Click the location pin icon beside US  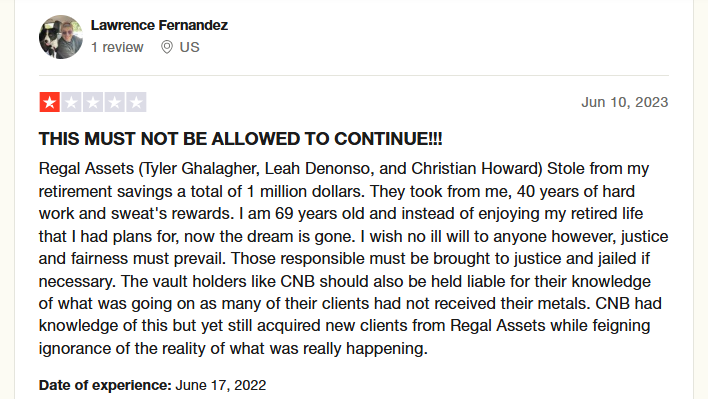[167, 47]
